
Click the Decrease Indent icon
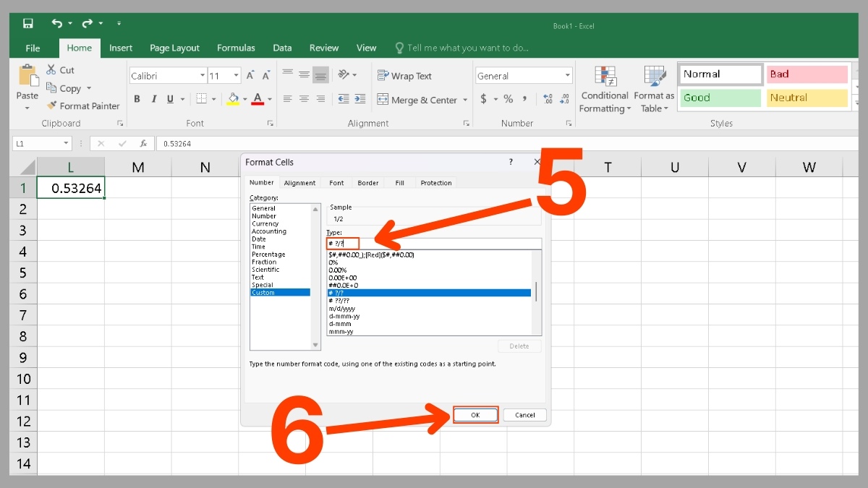344,99
